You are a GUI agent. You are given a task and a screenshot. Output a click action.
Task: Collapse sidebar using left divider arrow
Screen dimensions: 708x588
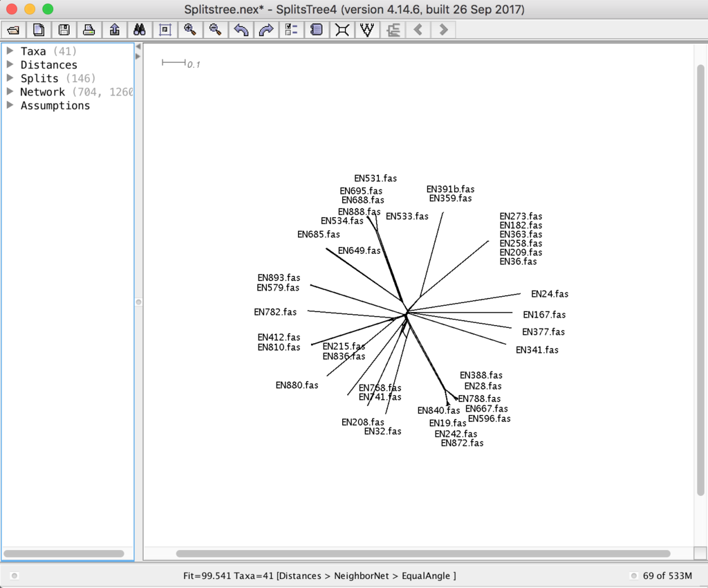pos(138,46)
